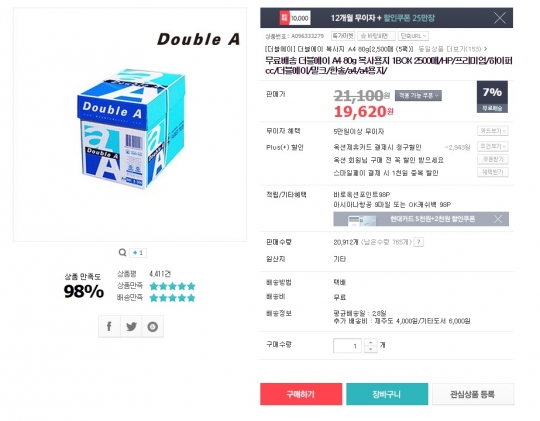Click the 10,000 coupon icon in the banner
Screen dimensions: 540x421
pyautogui.click(x=295, y=18)
